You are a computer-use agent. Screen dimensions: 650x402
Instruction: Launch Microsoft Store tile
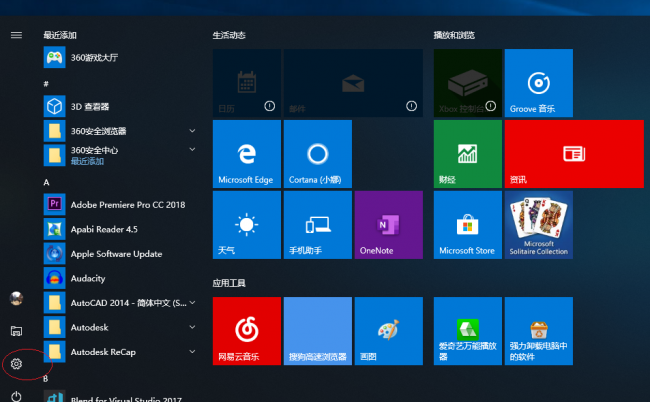click(468, 225)
